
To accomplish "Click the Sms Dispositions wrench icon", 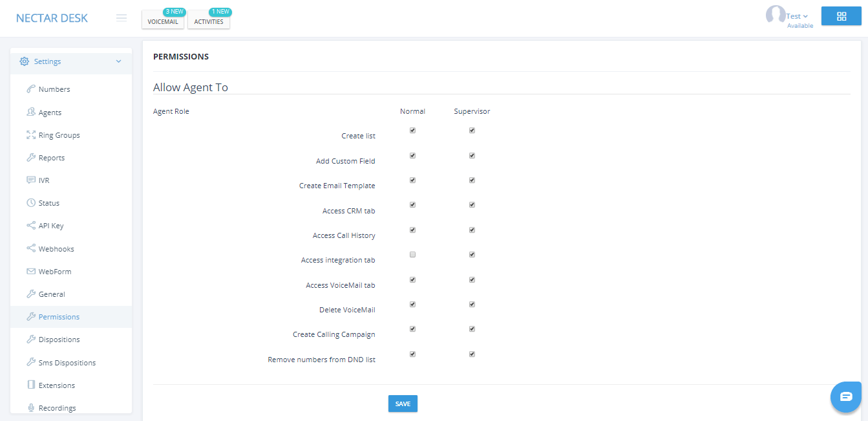I will 30,362.
